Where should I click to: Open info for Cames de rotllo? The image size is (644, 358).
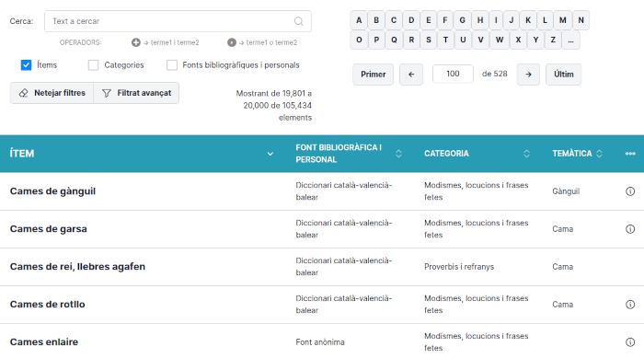pyautogui.click(x=630, y=305)
